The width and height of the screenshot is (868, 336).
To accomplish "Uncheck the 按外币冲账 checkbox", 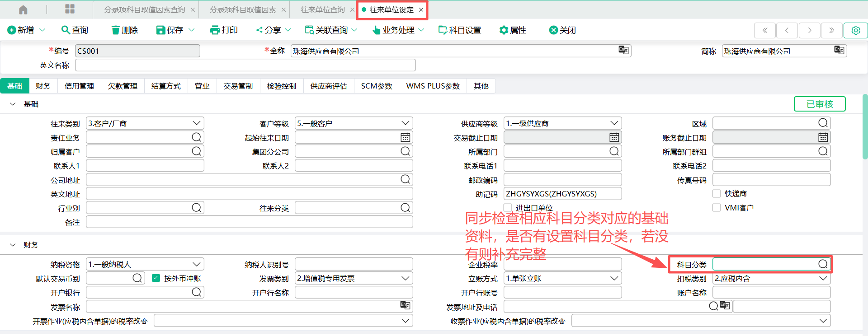I will 156,278.
